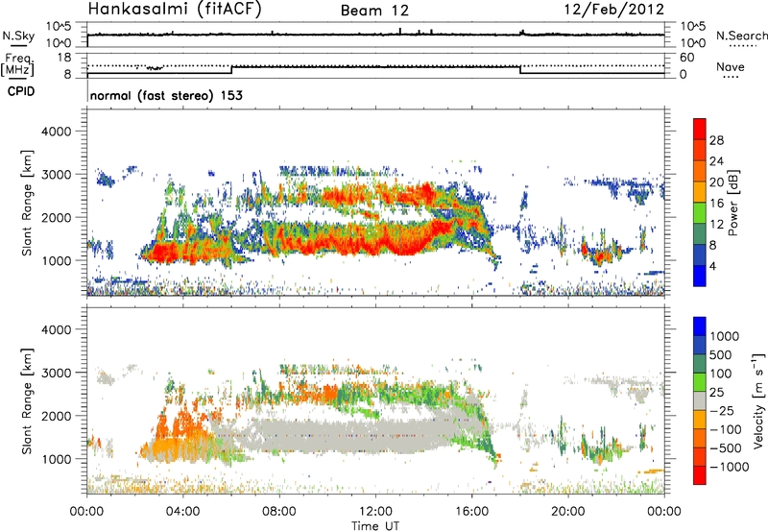This screenshot has height=532, width=768.
Task: Click the 16:00 time axis tick
Action: [x=471, y=512]
